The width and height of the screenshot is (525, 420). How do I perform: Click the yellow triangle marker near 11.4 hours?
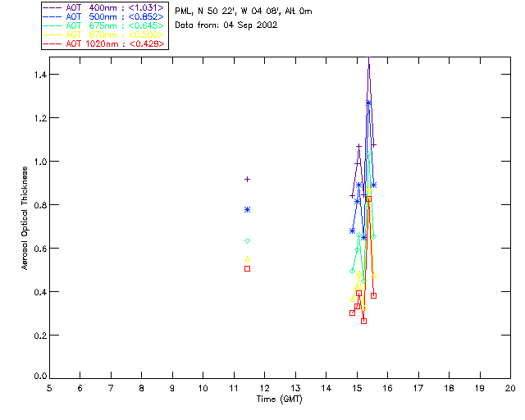pos(247,259)
